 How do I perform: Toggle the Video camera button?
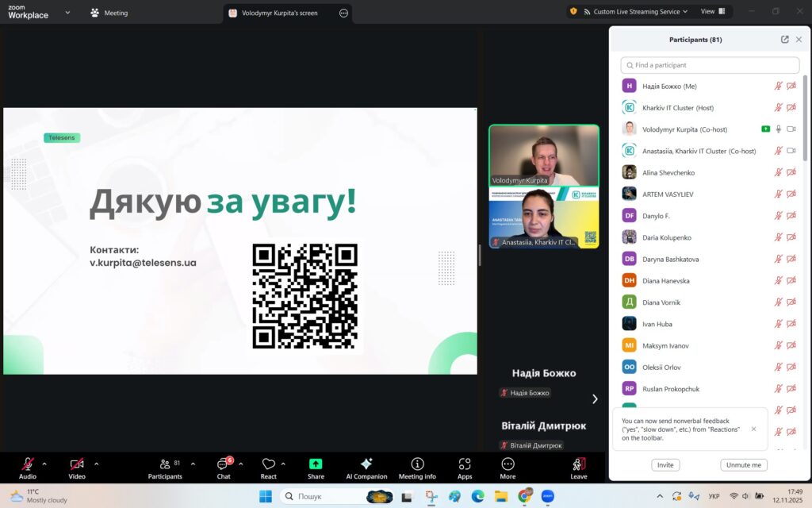tap(77, 464)
